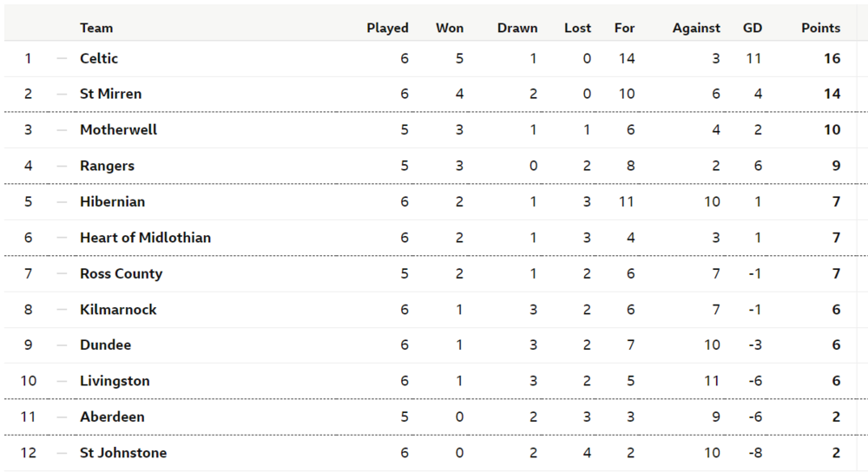Viewport: 868px width, 472px height.
Task: Select Hibernian team name
Action: click(x=112, y=201)
